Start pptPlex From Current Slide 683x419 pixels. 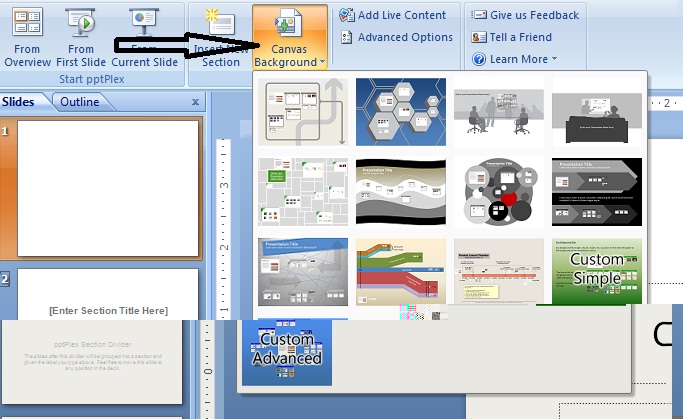tap(144, 38)
